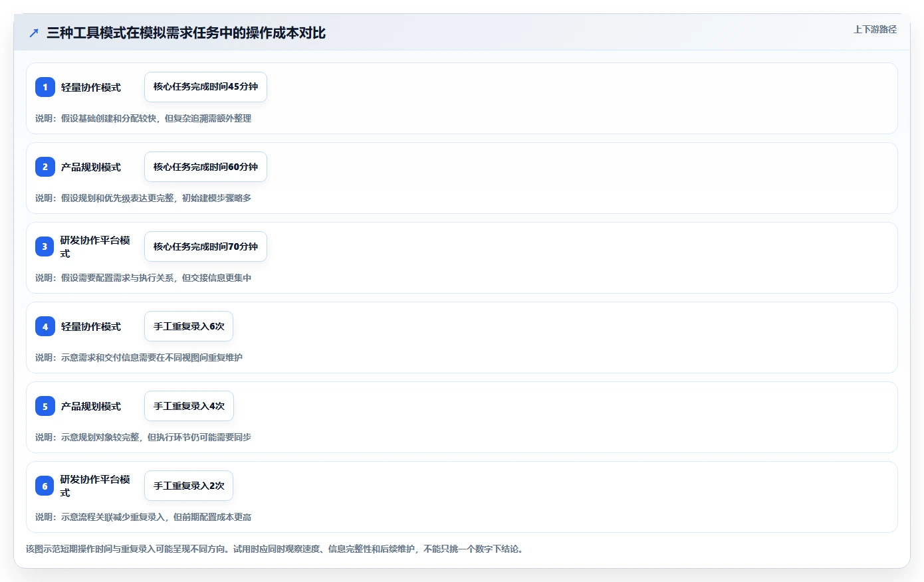The height and width of the screenshot is (582, 924).
Task: Click the 上下游路径 label at top right
Action: (x=875, y=29)
